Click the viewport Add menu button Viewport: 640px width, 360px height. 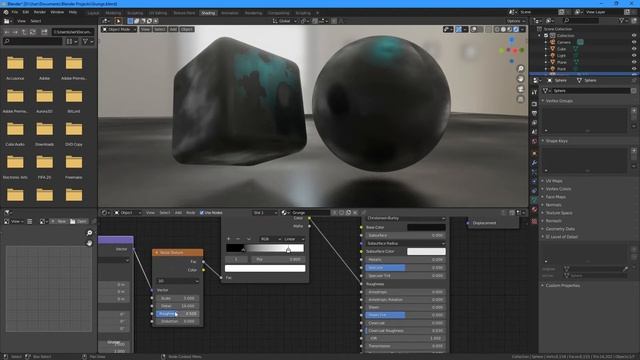click(173, 29)
